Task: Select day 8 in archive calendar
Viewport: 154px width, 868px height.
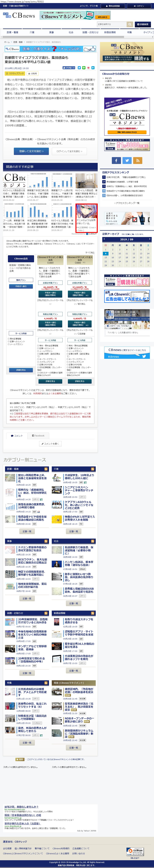Action: point(105,253)
